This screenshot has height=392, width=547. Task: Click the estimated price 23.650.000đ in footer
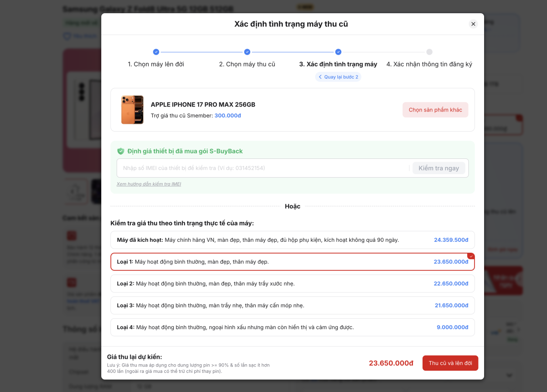391,363
